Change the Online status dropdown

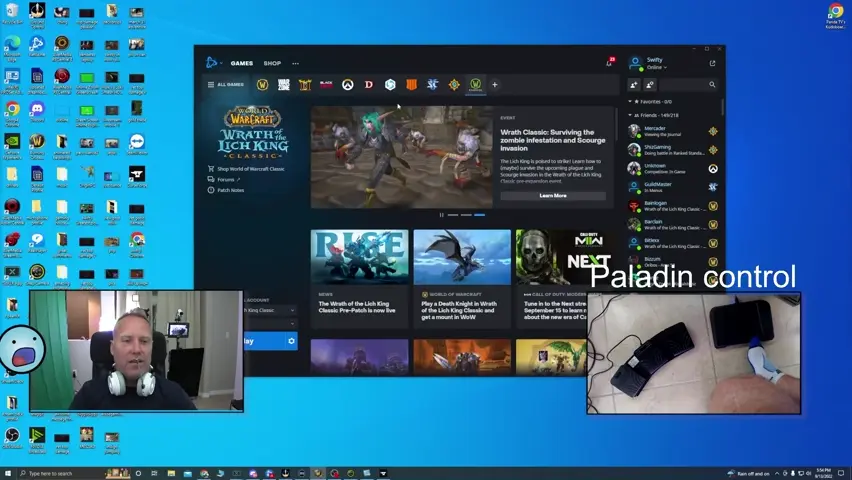[x=656, y=67]
